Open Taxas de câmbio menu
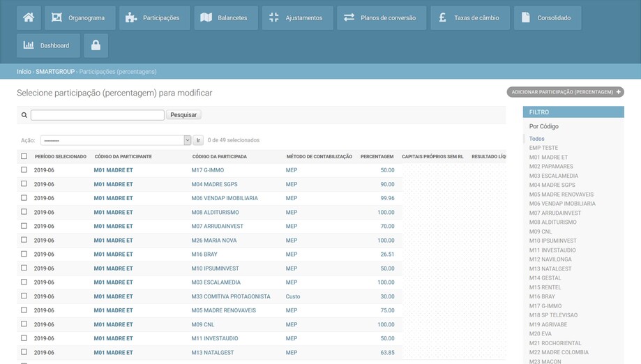This screenshot has height=364, width=641. (x=470, y=17)
